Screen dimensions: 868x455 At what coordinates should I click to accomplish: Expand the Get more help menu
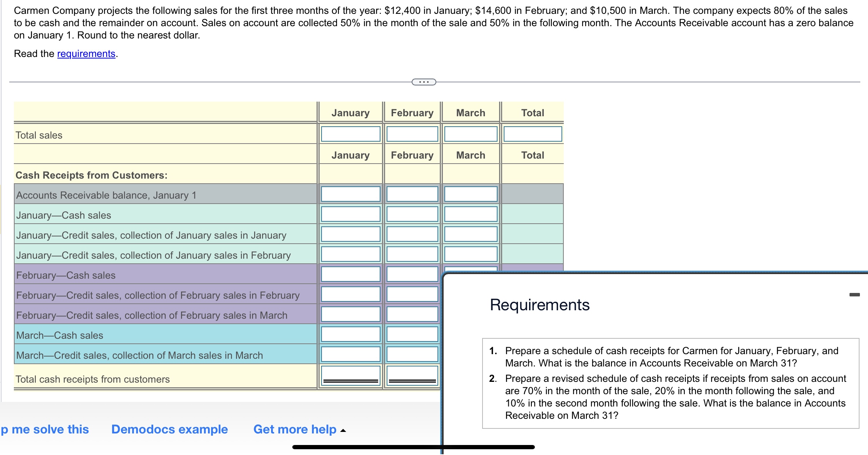[299, 429]
